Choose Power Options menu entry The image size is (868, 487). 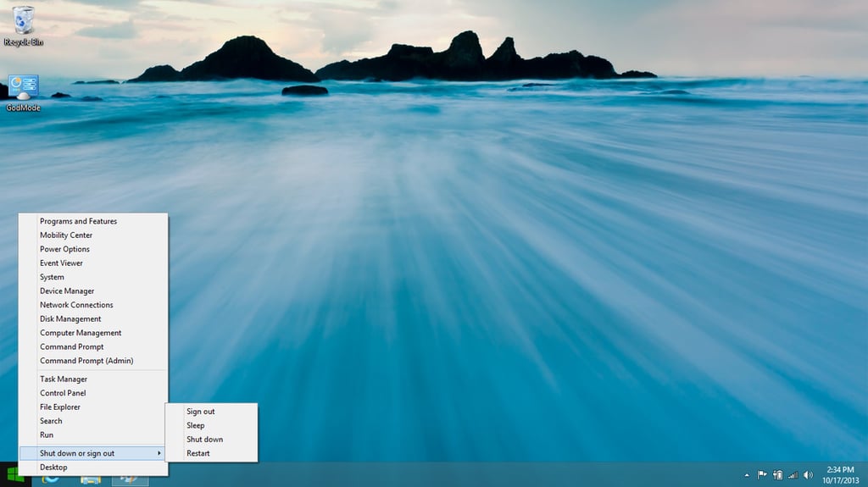point(93,249)
